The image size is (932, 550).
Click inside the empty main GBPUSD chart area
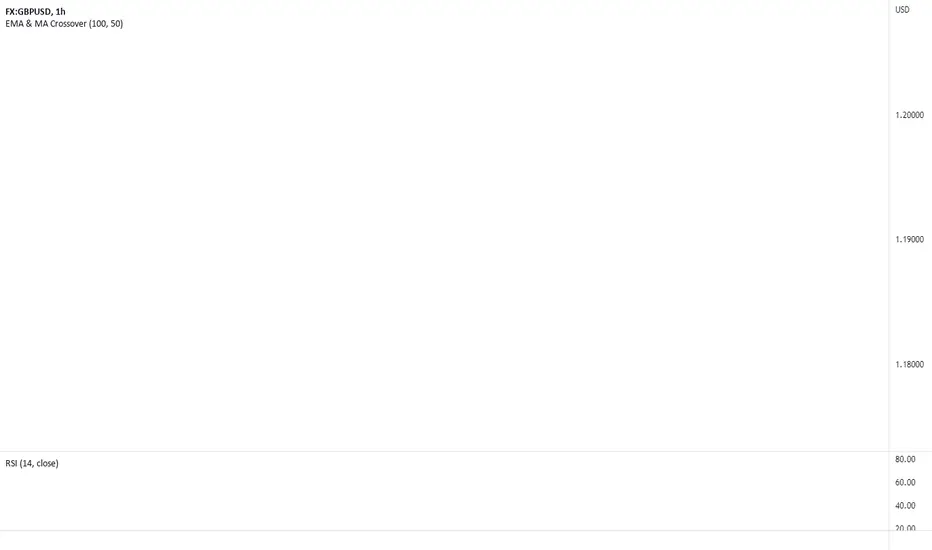coord(445,238)
